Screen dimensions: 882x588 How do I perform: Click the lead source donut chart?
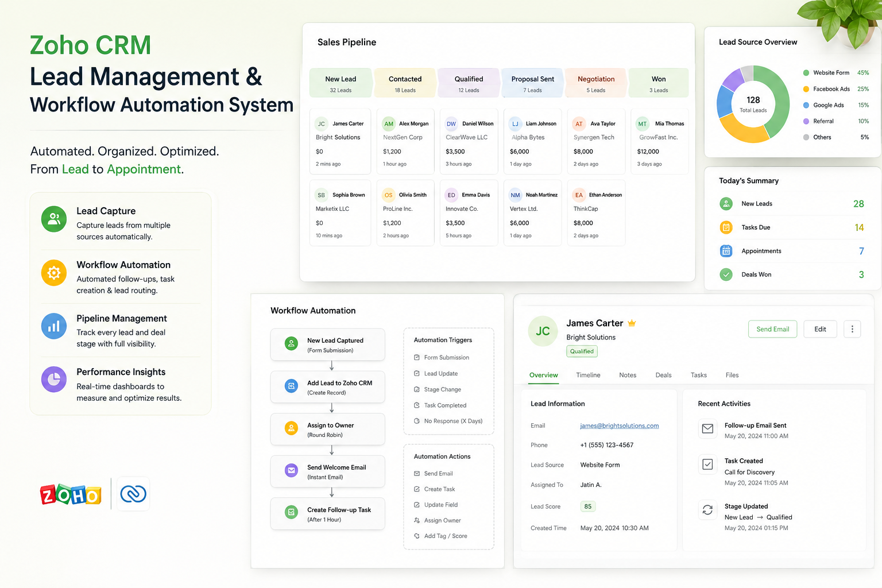(753, 104)
